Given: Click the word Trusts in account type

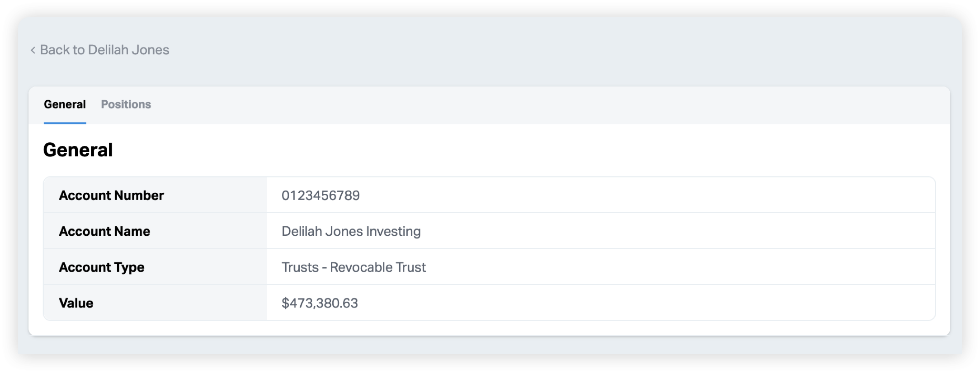Looking at the screenshot, I should pos(300,267).
